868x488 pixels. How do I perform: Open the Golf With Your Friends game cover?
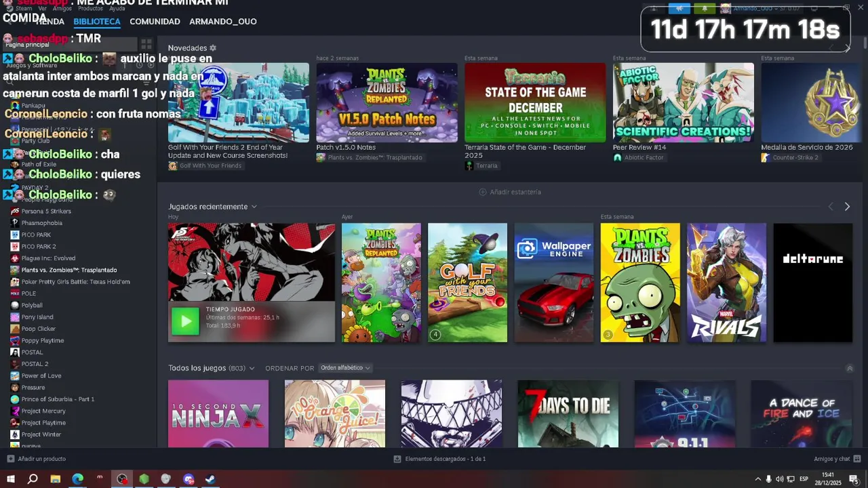pyautogui.click(x=467, y=283)
